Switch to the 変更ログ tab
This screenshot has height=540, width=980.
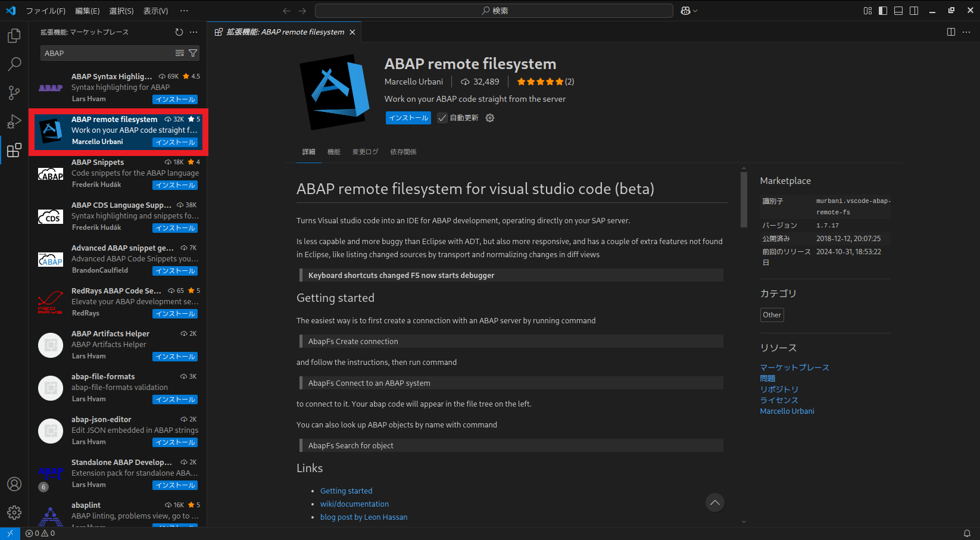pos(365,152)
